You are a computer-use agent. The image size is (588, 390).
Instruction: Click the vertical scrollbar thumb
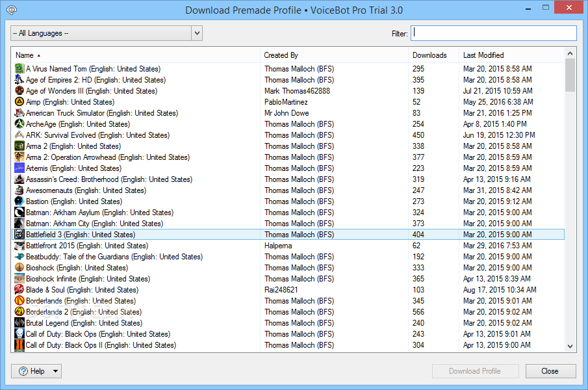point(570,75)
